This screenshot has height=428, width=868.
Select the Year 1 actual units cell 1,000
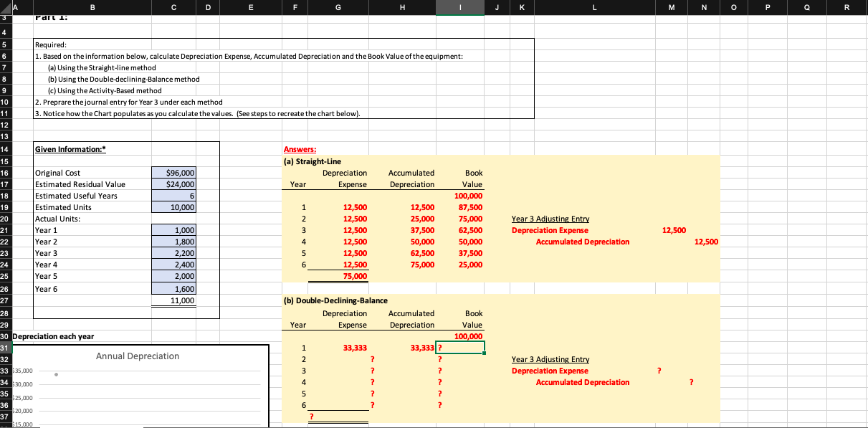[x=173, y=230]
